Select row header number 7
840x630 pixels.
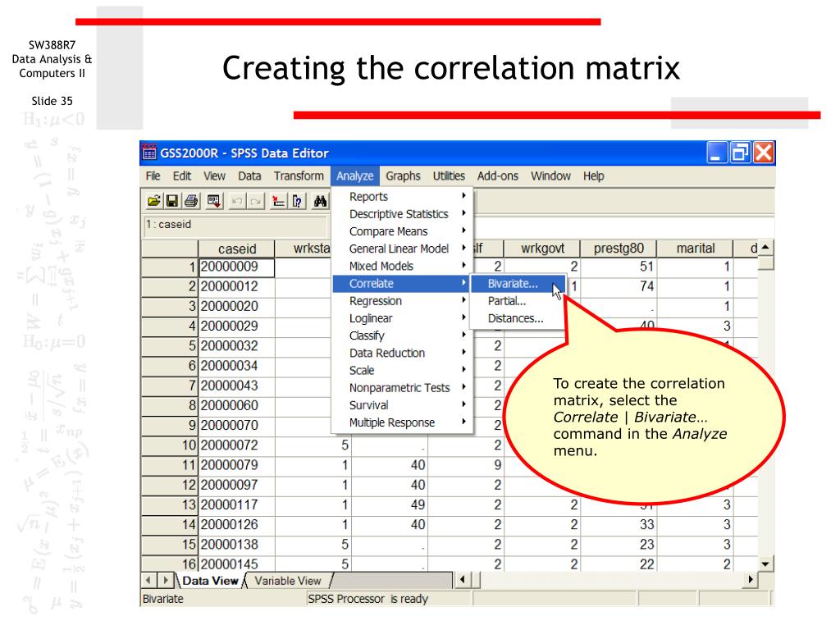[x=170, y=386]
